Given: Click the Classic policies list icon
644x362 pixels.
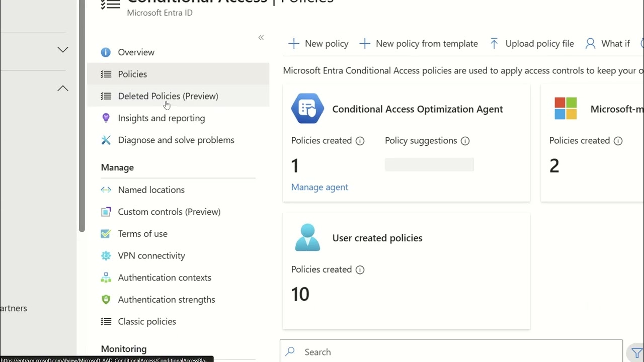Looking at the screenshot, I should pyautogui.click(x=106, y=322).
